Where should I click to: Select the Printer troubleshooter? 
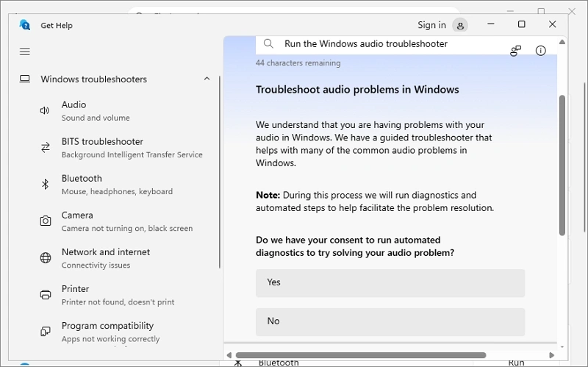(122, 295)
